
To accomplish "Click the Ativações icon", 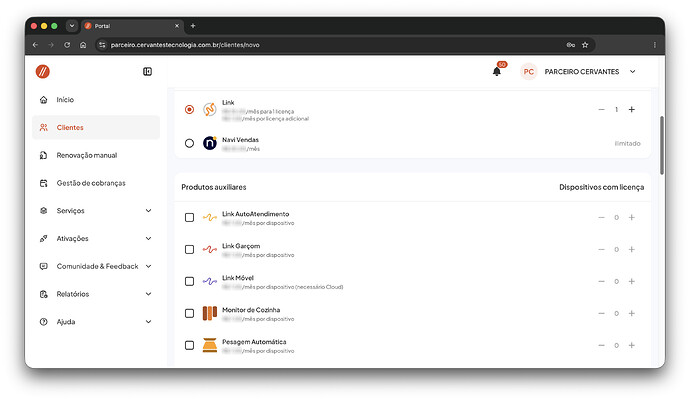I will [44, 238].
